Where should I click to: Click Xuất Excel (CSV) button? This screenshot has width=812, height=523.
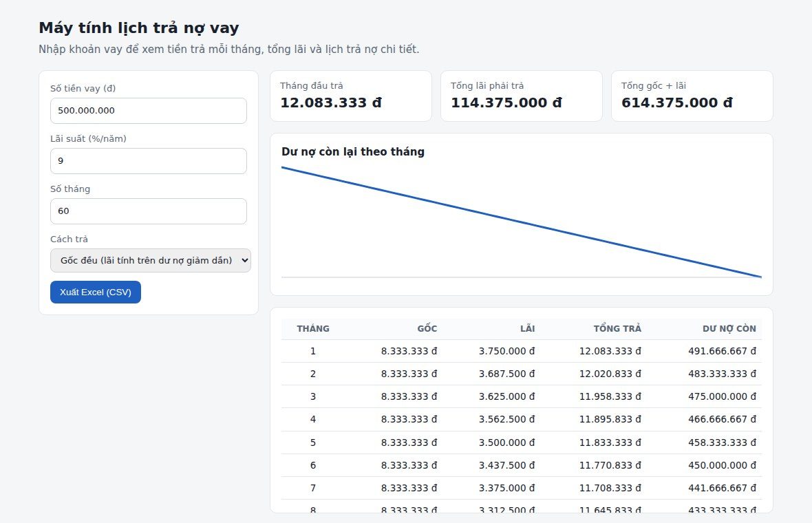coord(95,292)
